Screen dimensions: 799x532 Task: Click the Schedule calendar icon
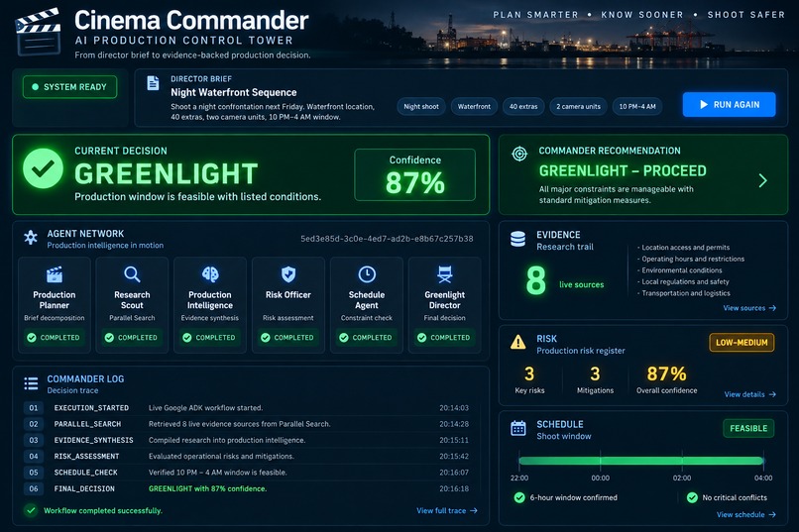coord(518,428)
